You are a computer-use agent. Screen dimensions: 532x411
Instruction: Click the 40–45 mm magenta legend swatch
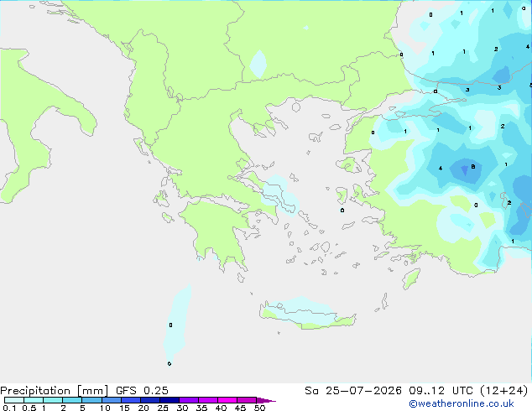(227, 400)
